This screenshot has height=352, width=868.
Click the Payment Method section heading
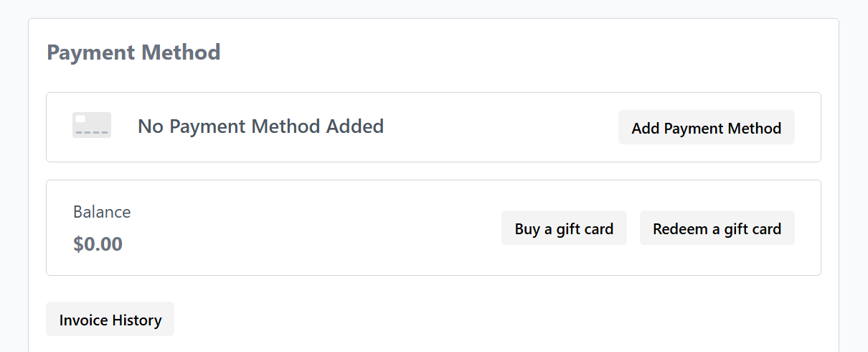133,52
